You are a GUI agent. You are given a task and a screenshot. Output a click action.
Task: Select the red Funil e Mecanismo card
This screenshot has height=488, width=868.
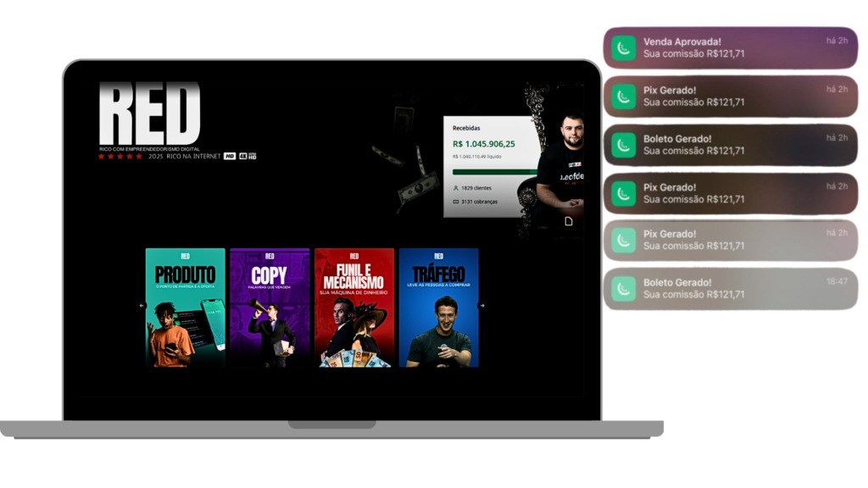coord(353,308)
